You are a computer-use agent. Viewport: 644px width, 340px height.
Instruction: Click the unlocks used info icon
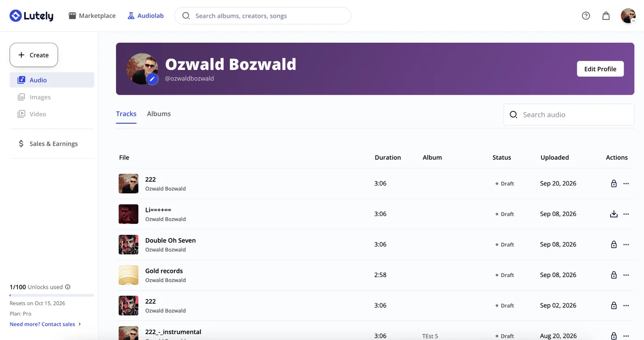68,287
